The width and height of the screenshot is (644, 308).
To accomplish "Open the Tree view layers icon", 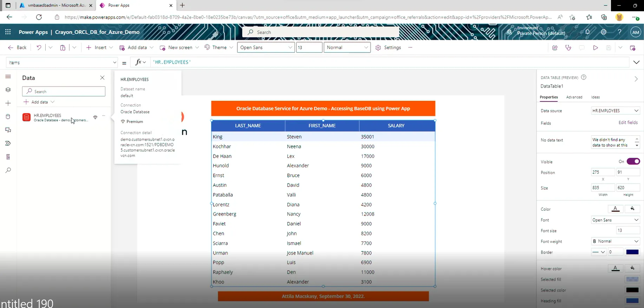I will (x=8, y=90).
